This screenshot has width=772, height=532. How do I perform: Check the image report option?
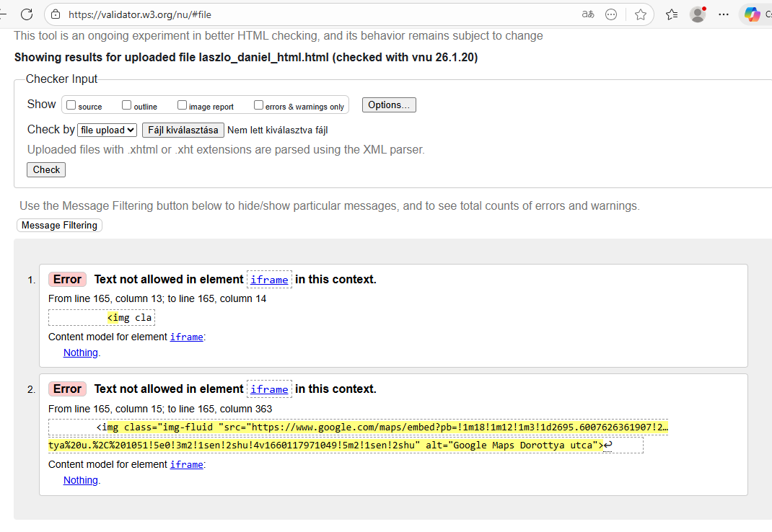(183, 105)
